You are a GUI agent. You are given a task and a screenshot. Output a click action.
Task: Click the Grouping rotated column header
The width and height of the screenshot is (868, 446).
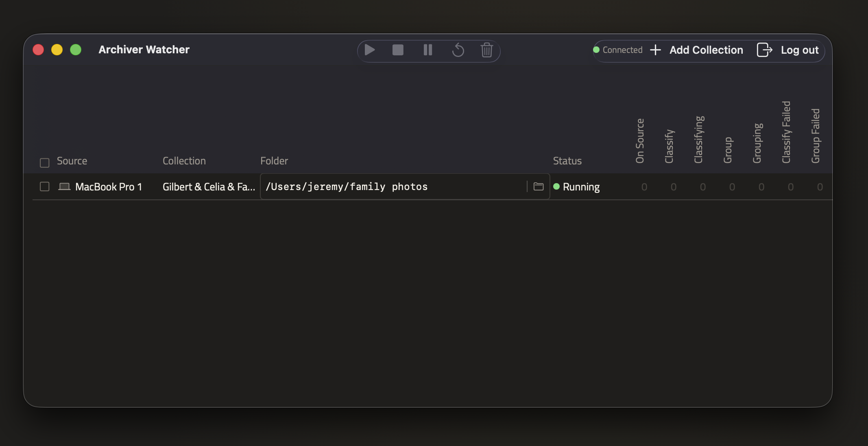tap(757, 143)
